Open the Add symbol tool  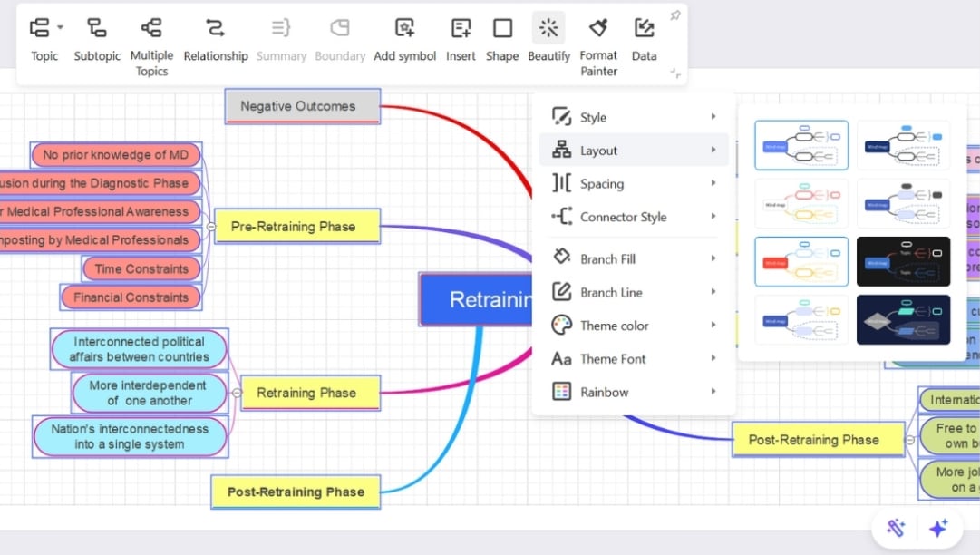tap(404, 27)
